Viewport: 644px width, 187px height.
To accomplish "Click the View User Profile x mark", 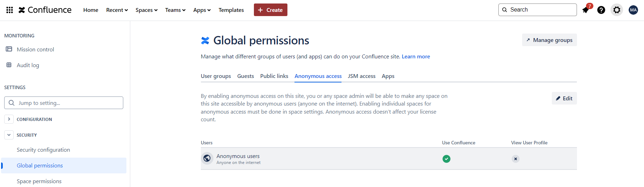I will [x=515, y=159].
